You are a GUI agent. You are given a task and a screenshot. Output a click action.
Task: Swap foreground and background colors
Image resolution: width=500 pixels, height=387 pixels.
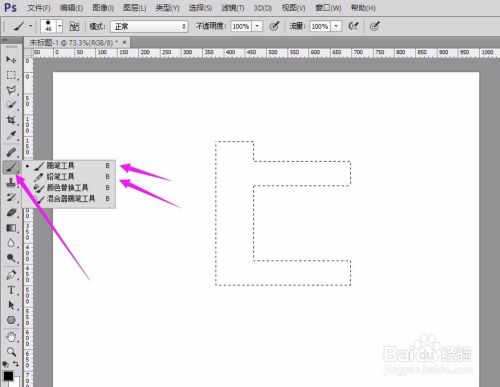pyautogui.click(x=16, y=363)
